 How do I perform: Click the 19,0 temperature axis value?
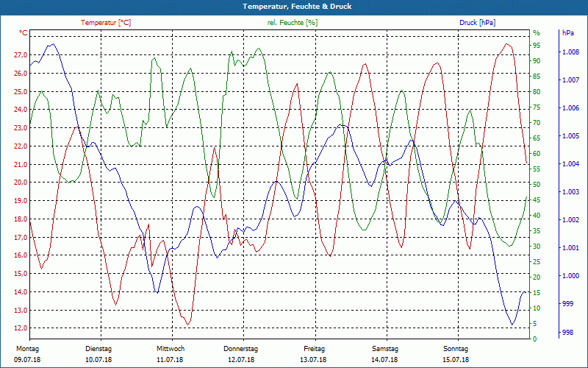[21, 201]
